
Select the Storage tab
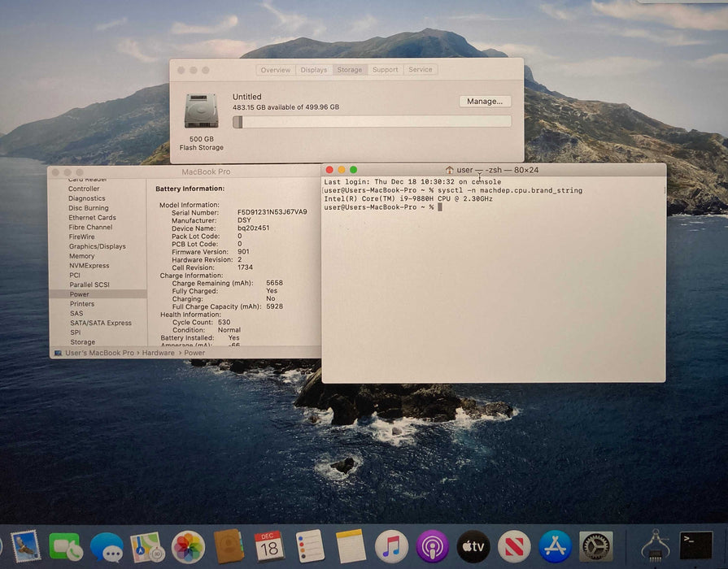tap(350, 70)
